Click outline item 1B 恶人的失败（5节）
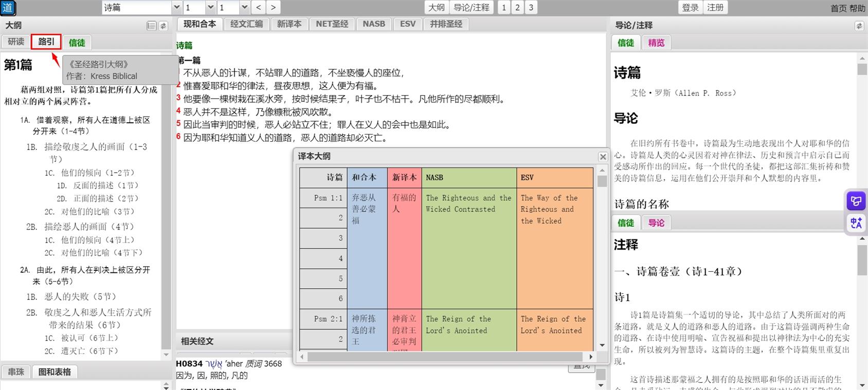 click(71, 296)
